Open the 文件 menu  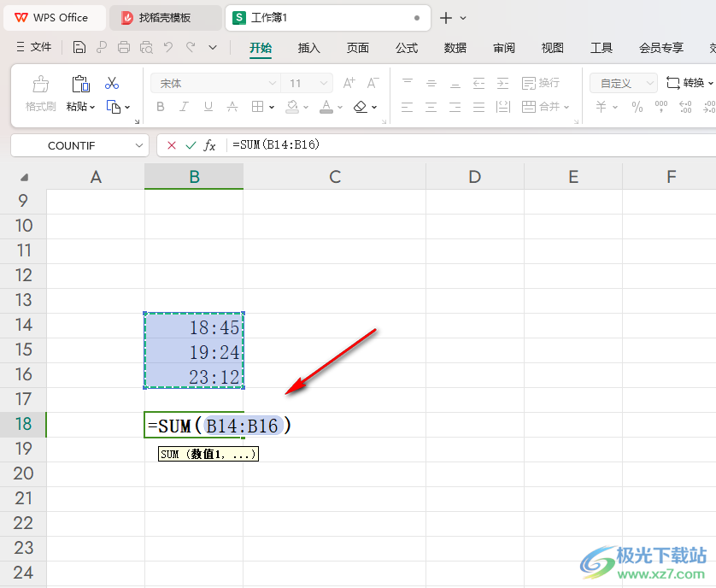tap(34, 47)
